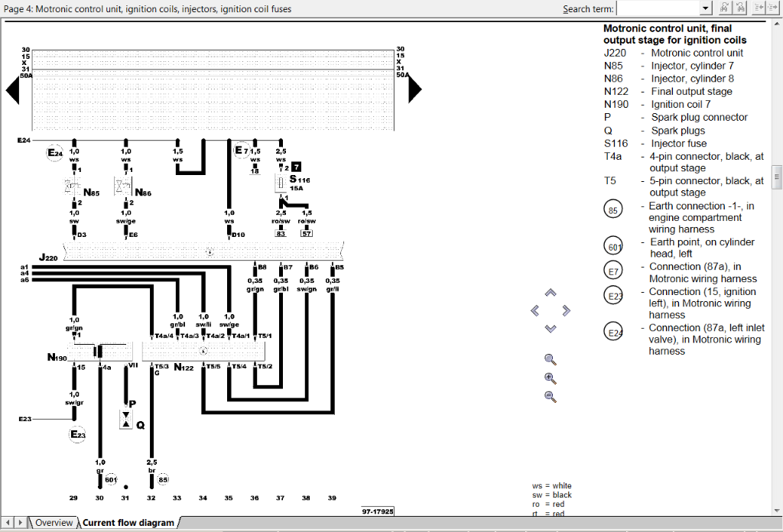Select the Current flow diagram tab
The image size is (783, 532).
pos(128,523)
